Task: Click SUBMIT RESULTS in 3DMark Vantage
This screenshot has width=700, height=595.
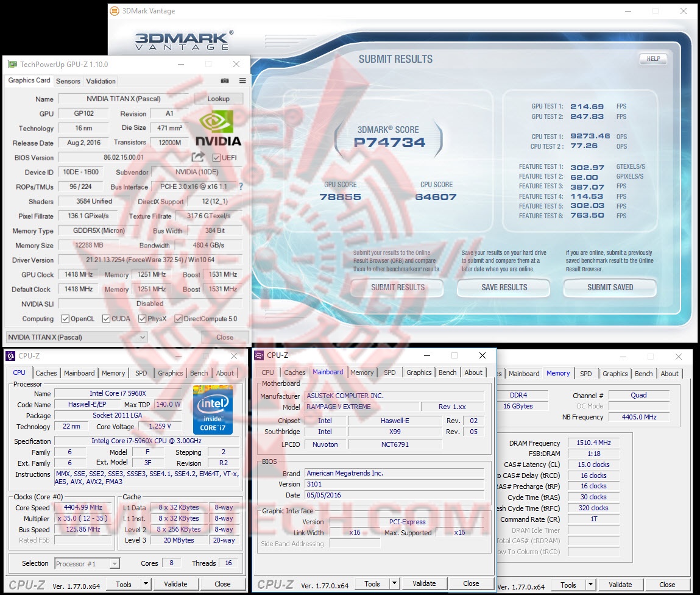Action: (397, 287)
